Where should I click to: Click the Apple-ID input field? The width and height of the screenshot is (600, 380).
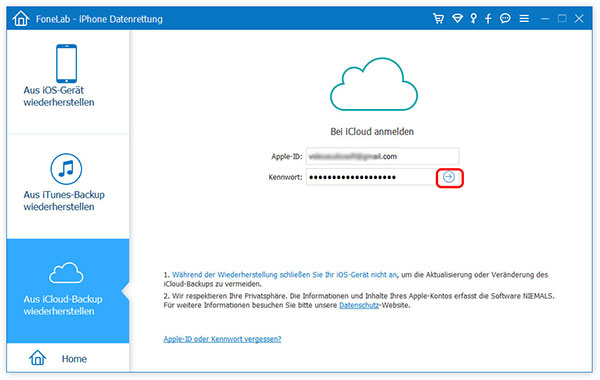tap(382, 156)
